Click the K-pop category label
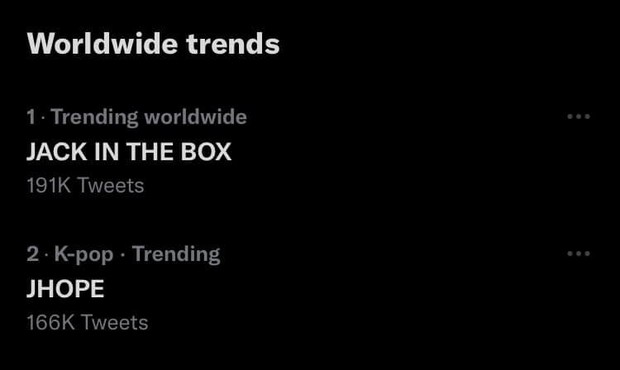Screen dimensions: 620x370 pyautogui.click(x=84, y=254)
